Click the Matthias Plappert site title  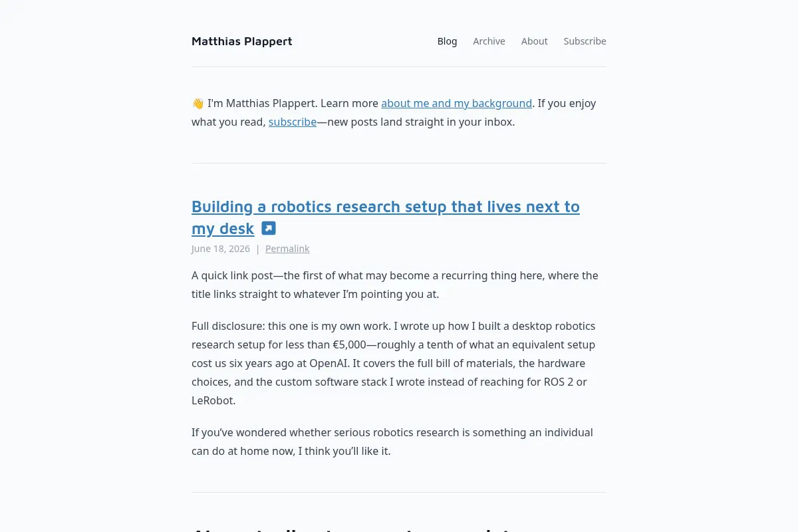click(x=241, y=41)
